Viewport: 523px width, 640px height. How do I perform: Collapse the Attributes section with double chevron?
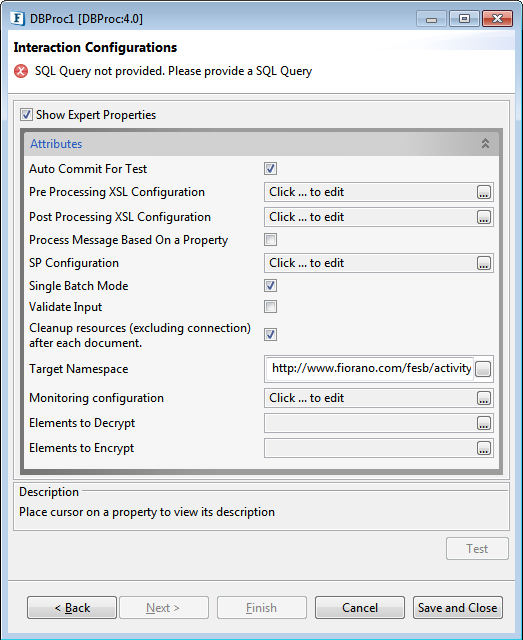point(485,144)
